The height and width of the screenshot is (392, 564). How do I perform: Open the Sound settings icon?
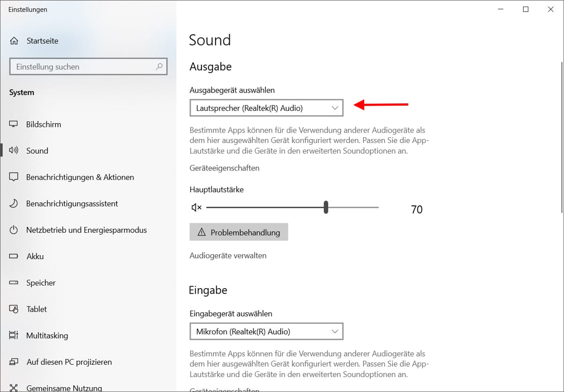tap(13, 150)
